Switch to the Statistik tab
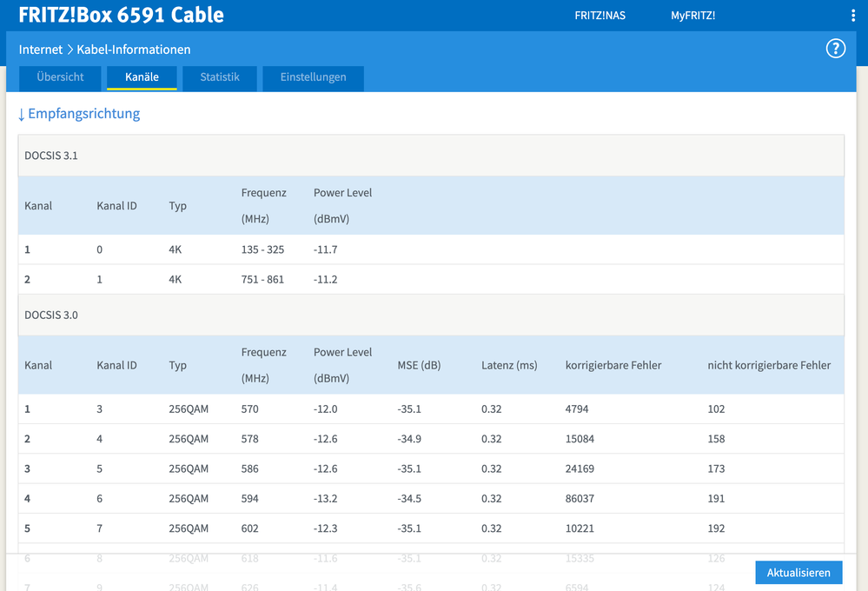Screen dimensions: 868x591 coord(220,77)
